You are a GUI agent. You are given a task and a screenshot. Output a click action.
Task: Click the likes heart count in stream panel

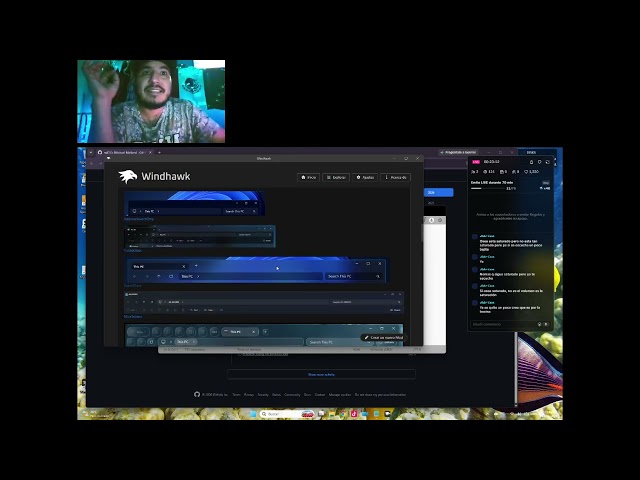tap(531, 172)
